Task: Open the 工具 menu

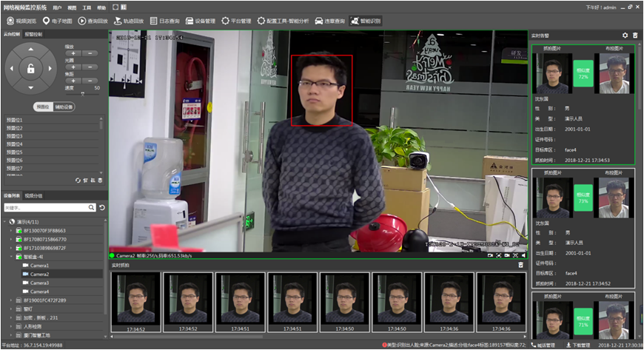Action: (x=87, y=7)
